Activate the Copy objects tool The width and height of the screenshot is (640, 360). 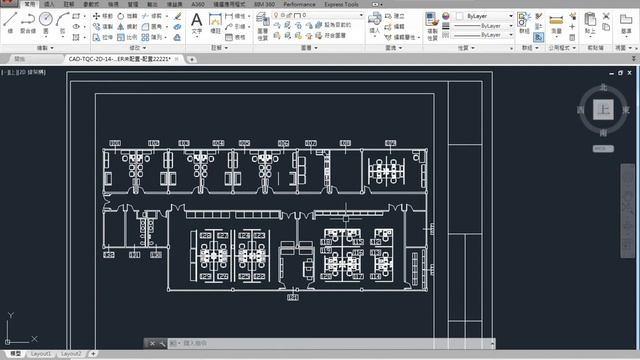click(102, 27)
